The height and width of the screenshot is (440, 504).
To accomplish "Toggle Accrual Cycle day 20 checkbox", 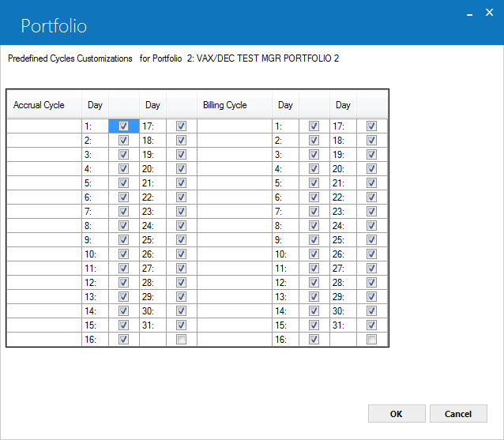I will tap(181, 169).
